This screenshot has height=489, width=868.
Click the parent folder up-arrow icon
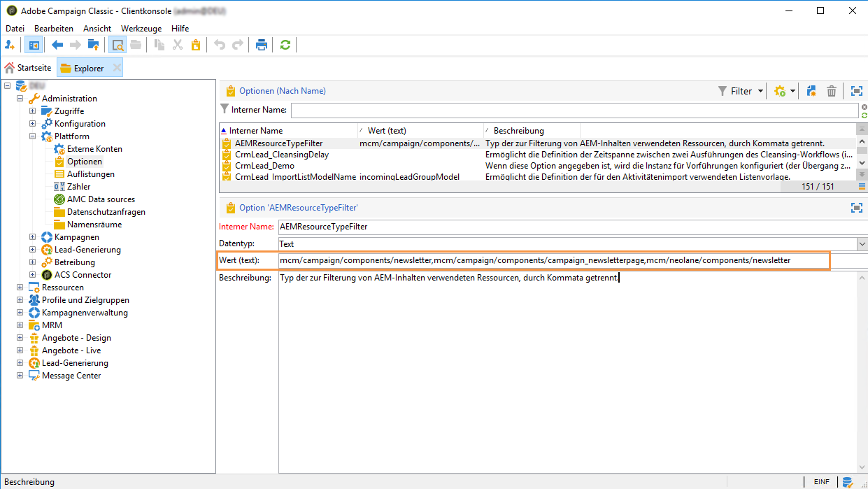click(93, 45)
